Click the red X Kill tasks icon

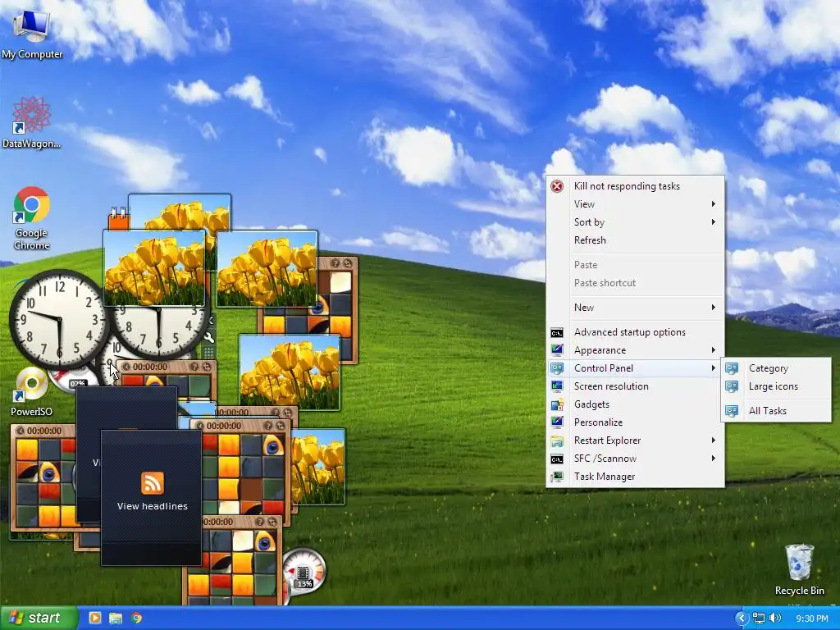557,186
